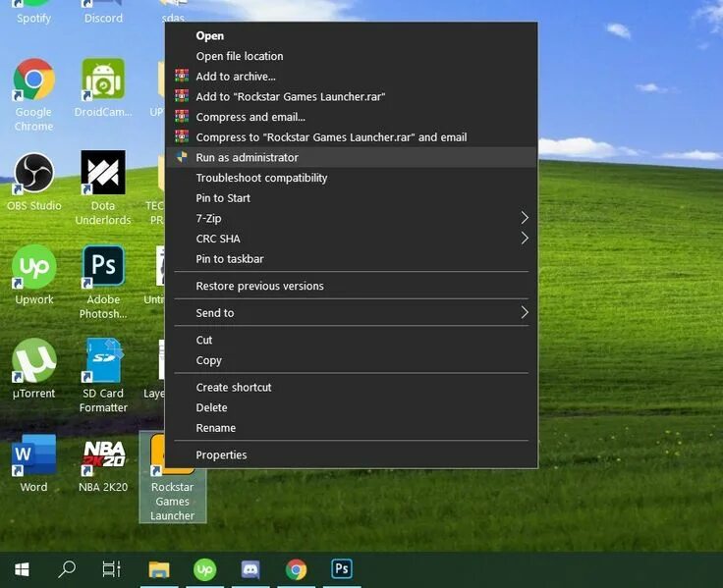Expand the 7-Zip submenu
Screen dimensions: 723x588
tap(352, 219)
